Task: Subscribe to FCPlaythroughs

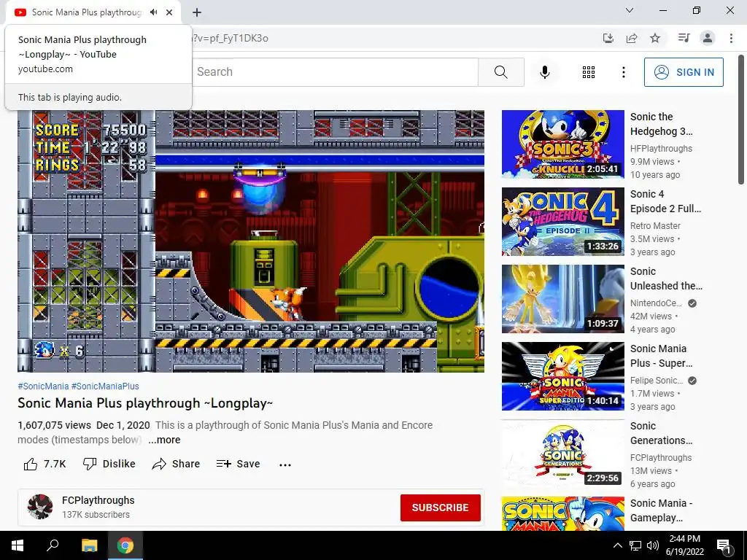Action: [x=440, y=507]
